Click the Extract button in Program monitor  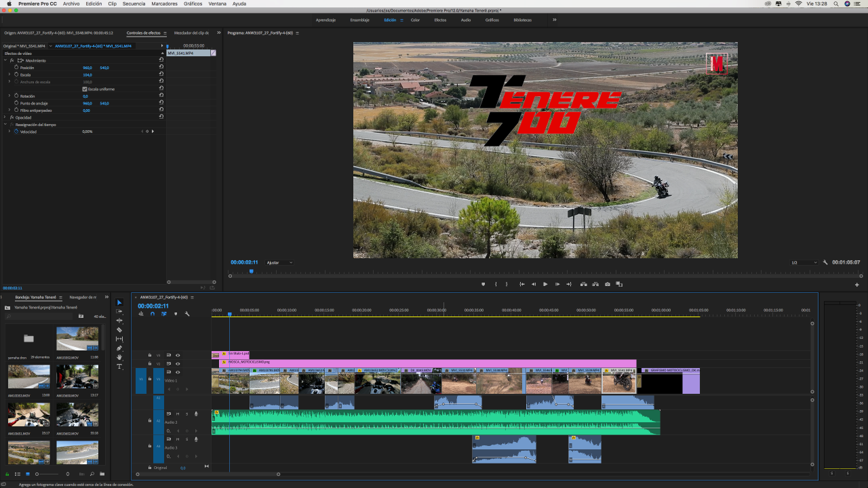(x=595, y=284)
